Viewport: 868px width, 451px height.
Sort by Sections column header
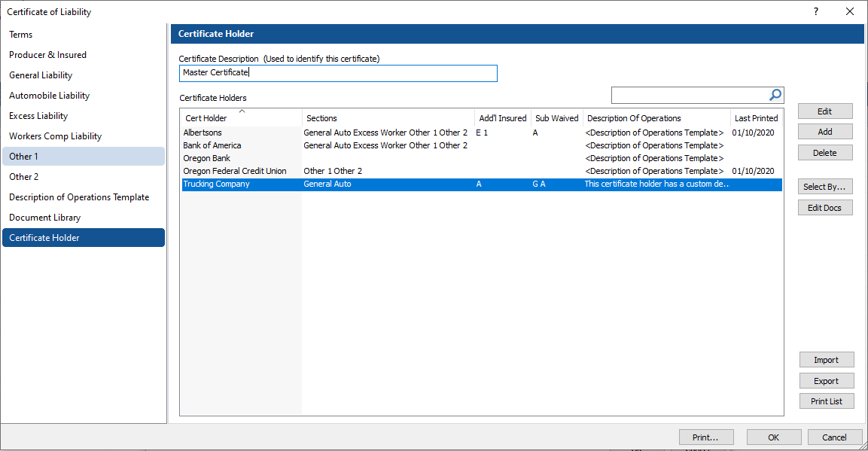click(388, 118)
